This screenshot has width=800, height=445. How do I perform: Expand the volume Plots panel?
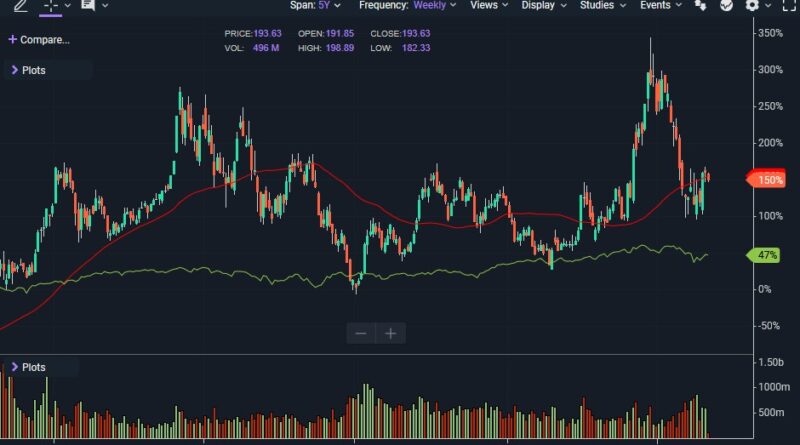(28, 367)
